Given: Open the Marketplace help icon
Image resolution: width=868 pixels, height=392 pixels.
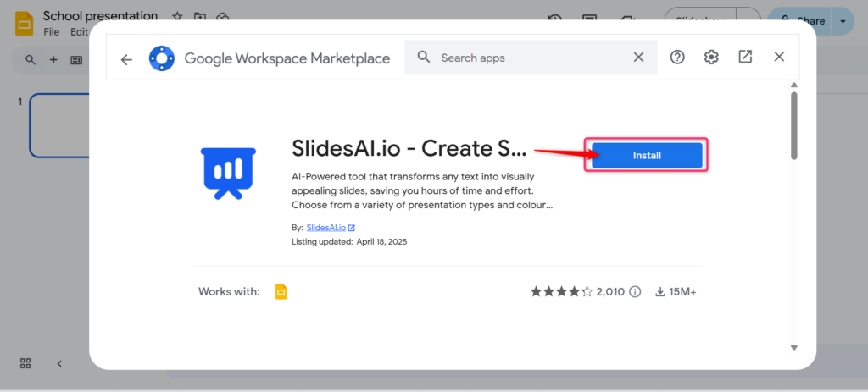Looking at the screenshot, I should (677, 58).
